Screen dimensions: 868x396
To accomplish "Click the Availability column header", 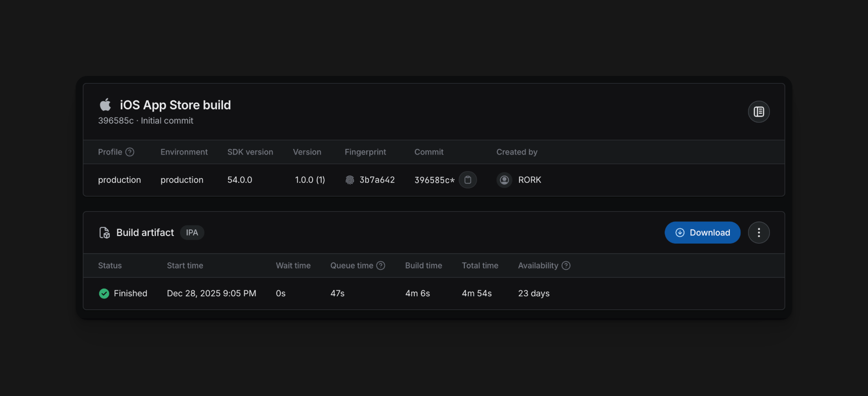I will point(538,265).
